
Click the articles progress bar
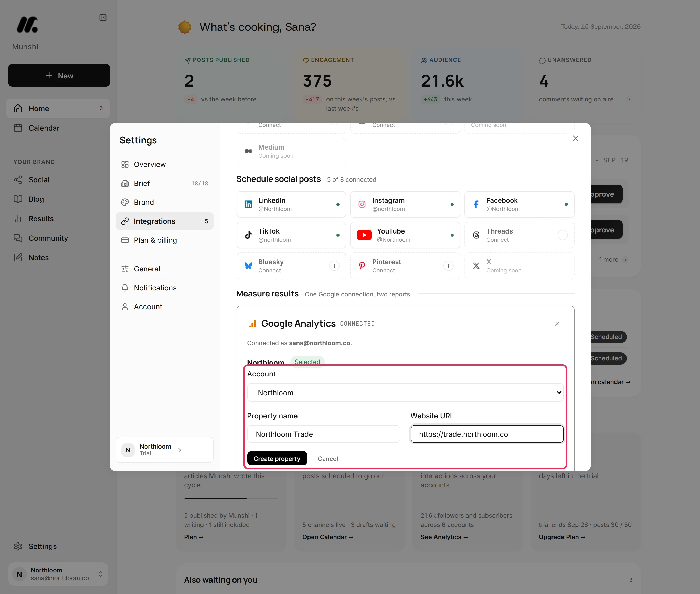[x=231, y=498]
